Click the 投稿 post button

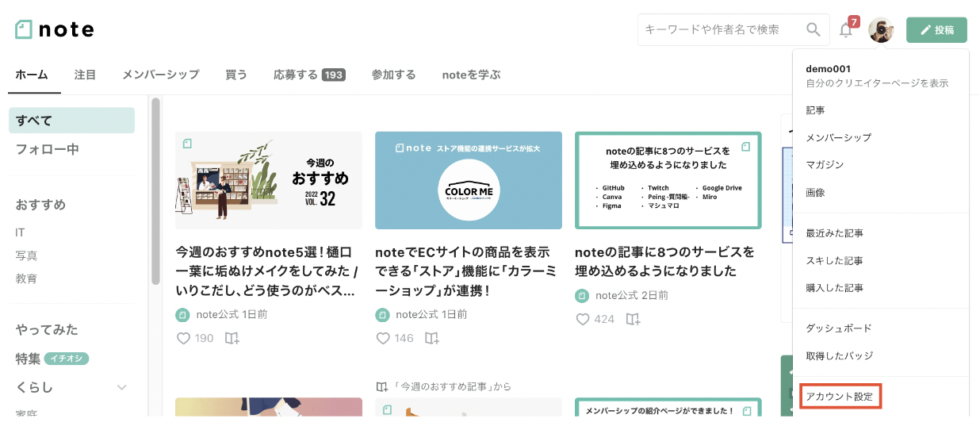point(936,30)
